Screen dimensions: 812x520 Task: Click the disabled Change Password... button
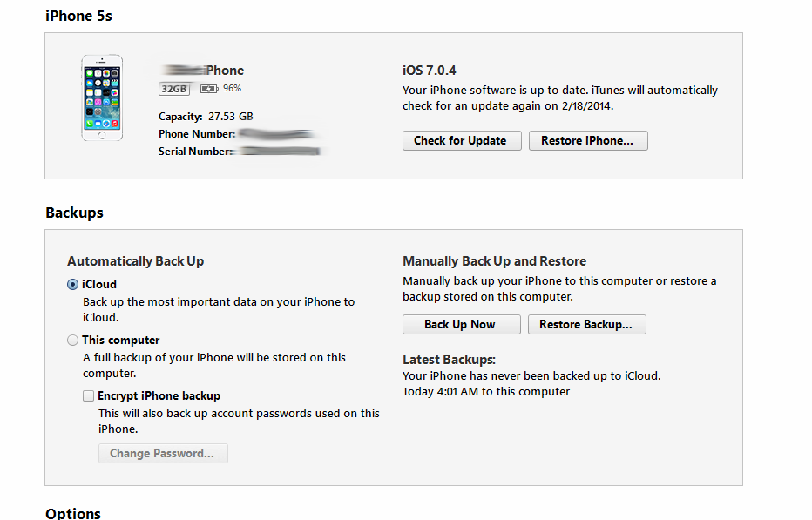point(163,454)
